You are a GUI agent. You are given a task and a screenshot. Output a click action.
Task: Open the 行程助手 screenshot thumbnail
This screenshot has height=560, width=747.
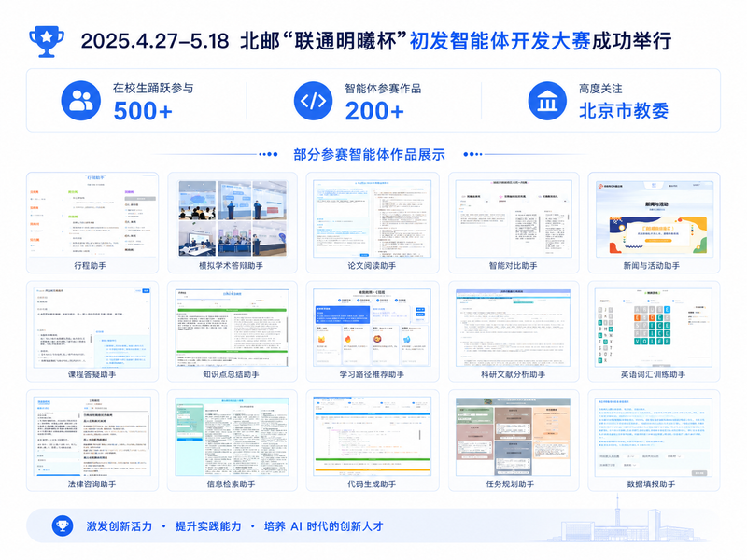(x=92, y=217)
